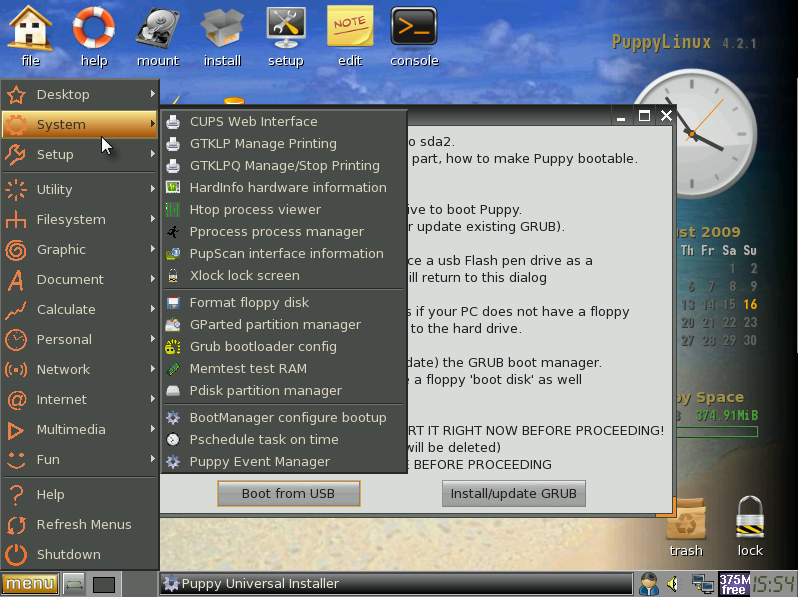Choose Format floppy disk
Screen dimensions: 798x597
(x=284, y=302)
